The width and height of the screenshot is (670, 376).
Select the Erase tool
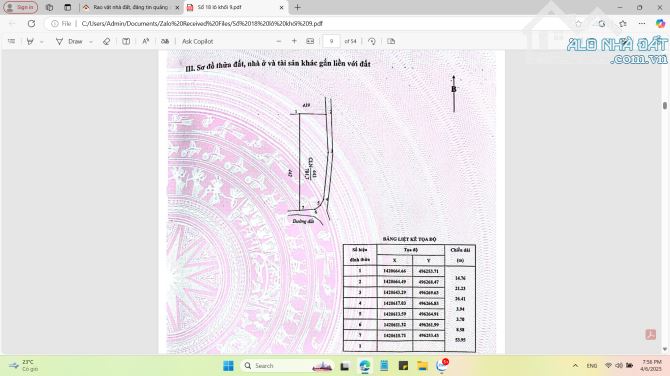pos(106,41)
